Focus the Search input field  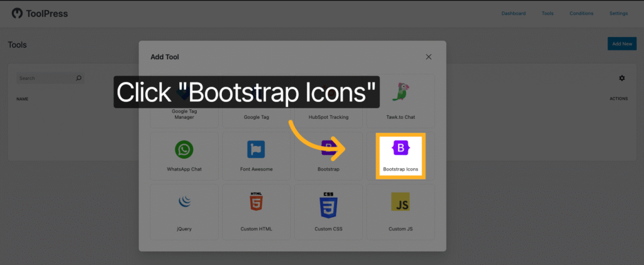click(x=45, y=79)
